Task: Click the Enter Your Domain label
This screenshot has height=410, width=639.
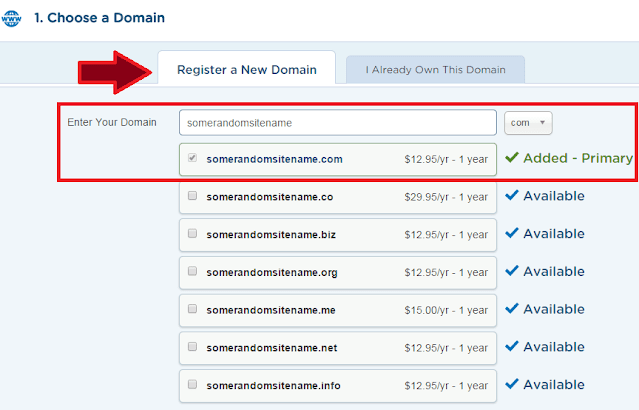Action: tap(112, 122)
